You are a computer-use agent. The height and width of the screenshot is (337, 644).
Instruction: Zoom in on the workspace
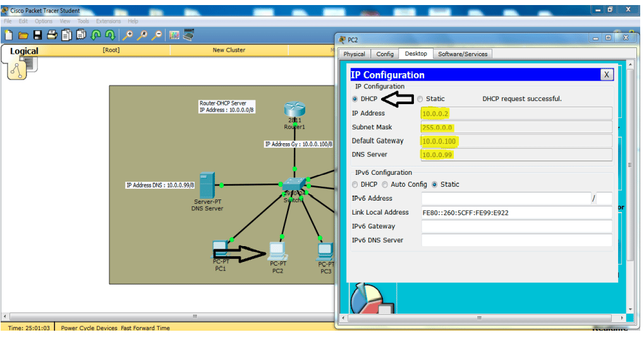coord(128,36)
